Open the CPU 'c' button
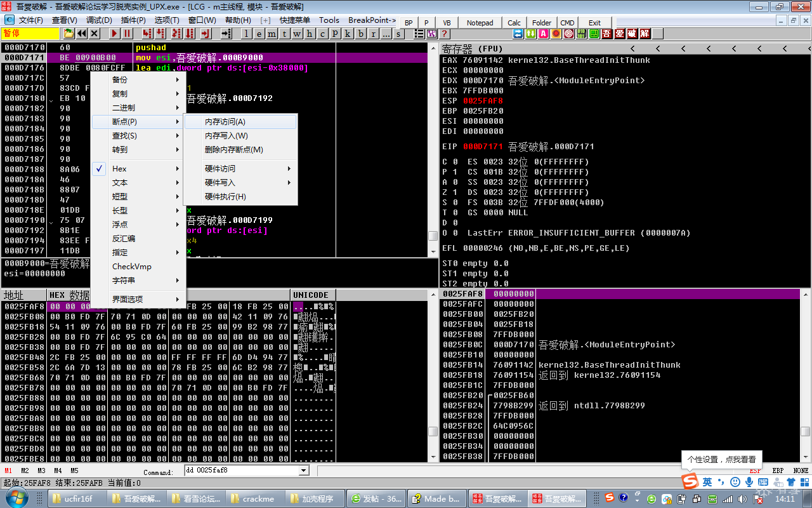812x508 pixels. click(322, 34)
